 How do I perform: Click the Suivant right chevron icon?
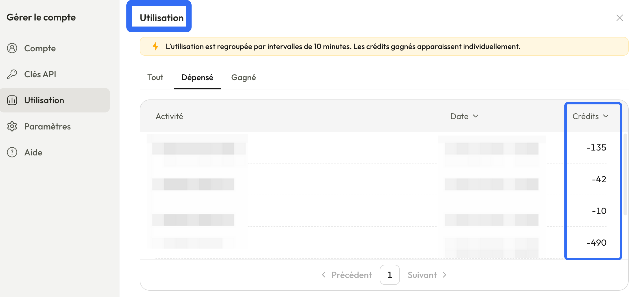[x=444, y=275]
